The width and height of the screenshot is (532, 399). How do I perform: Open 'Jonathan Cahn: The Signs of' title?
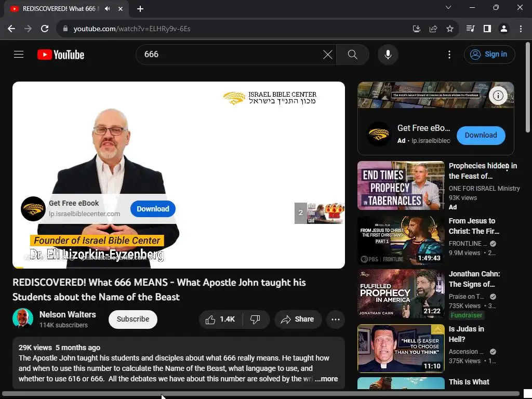click(474, 279)
